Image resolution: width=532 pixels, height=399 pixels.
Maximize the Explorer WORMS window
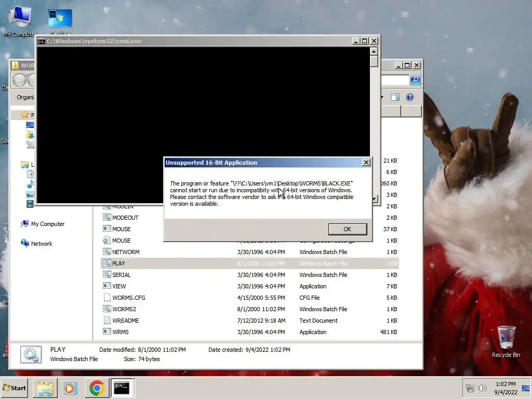pyautogui.click(x=407, y=65)
